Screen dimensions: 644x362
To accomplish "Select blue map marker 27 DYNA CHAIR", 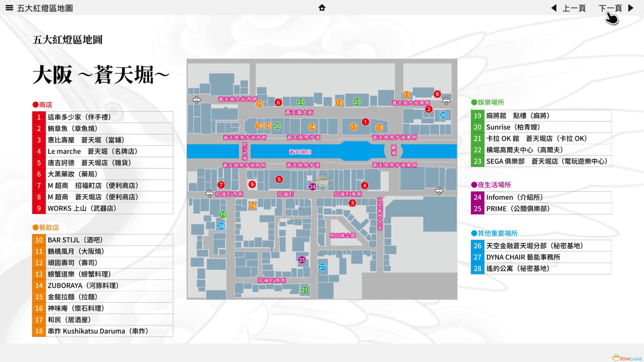I will tap(322, 267).
